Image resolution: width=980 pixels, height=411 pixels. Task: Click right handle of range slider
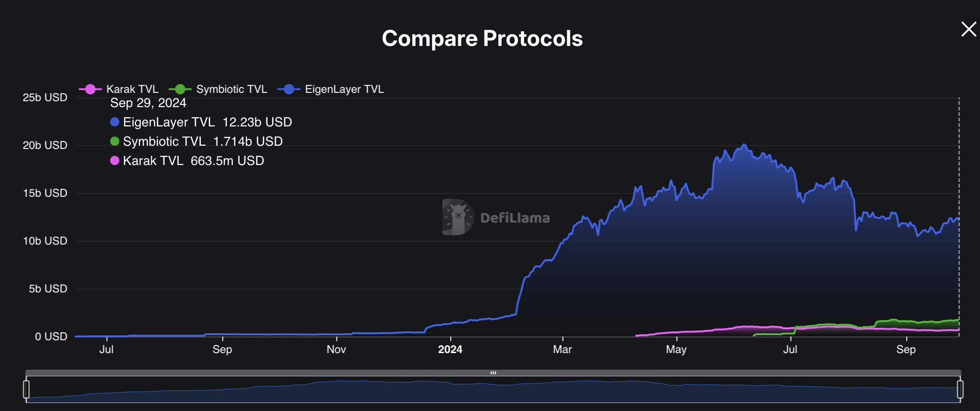(960, 389)
